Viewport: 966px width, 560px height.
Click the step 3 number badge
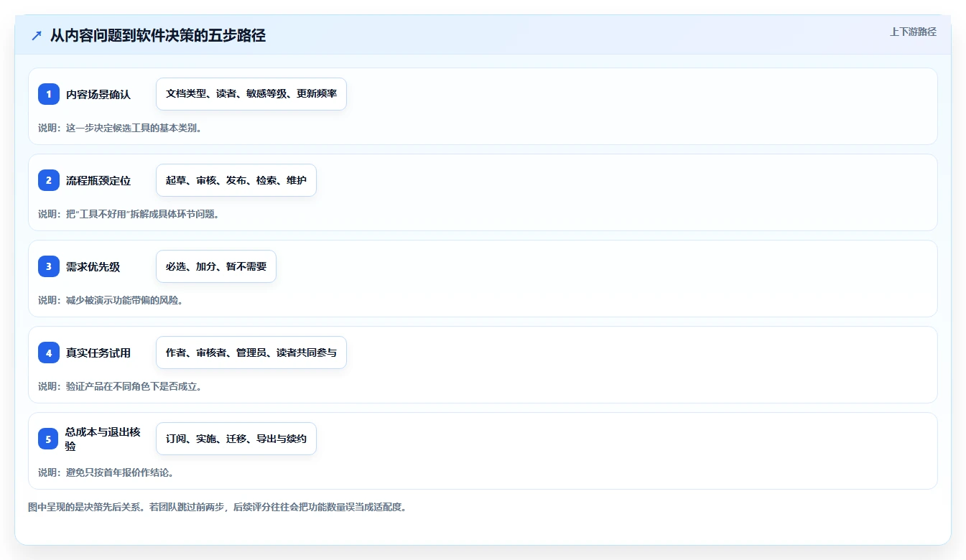pos(49,266)
